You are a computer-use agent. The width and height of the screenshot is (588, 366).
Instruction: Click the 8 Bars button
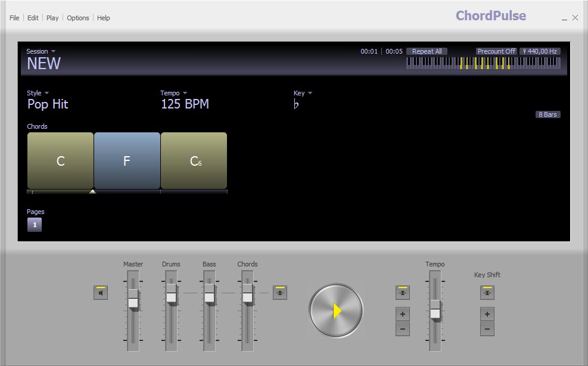(547, 114)
